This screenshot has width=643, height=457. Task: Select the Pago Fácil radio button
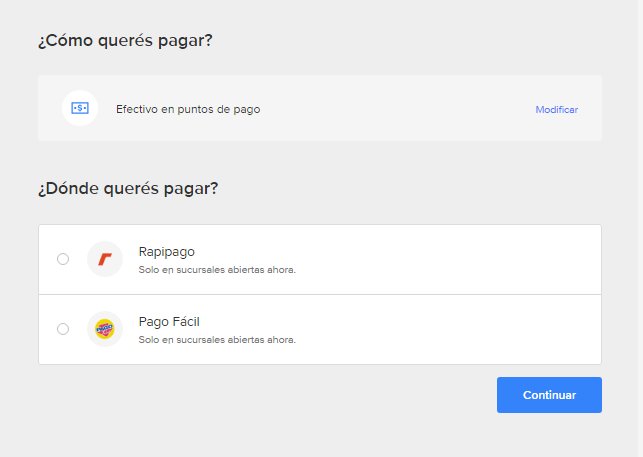tap(63, 329)
